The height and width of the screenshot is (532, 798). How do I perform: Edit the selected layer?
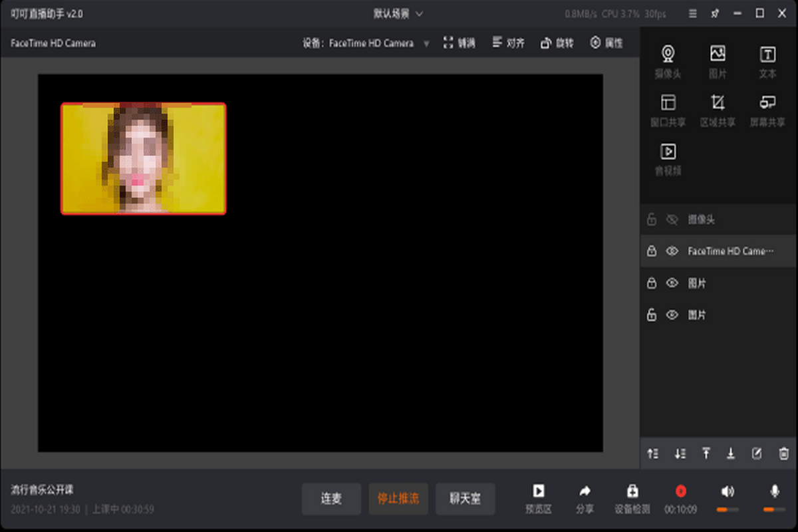tap(757, 454)
